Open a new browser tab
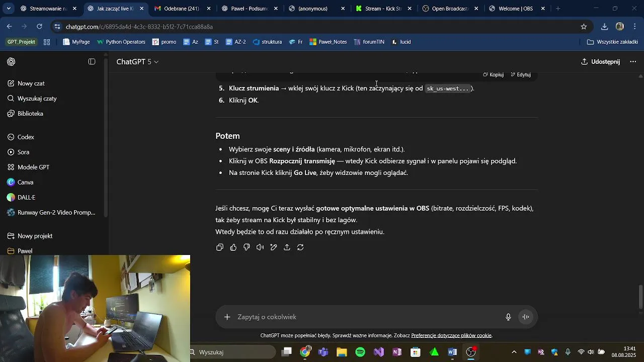The image size is (644, 362). click(558, 9)
